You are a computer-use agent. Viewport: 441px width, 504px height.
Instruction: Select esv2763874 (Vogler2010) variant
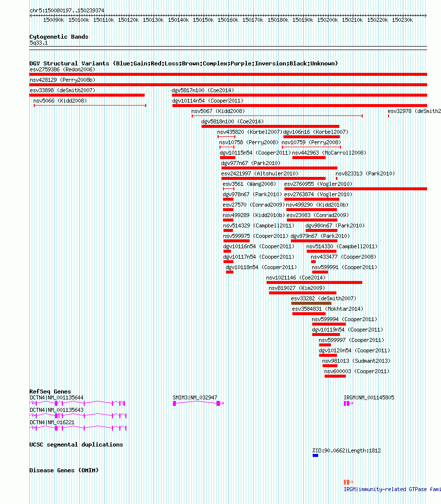(318, 194)
